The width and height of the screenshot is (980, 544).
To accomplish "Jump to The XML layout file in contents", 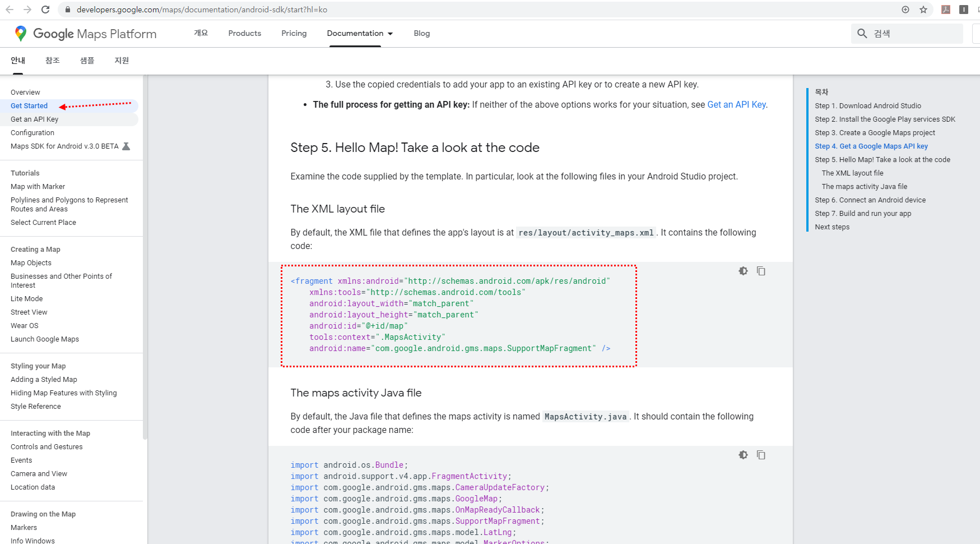I will coord(852,173).
